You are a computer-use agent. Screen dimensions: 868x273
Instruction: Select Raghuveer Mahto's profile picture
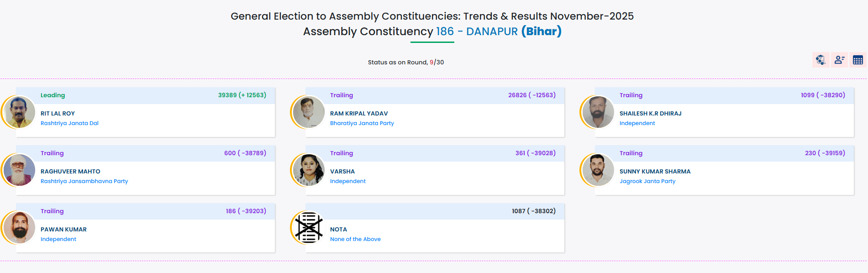tap(19, 170)
